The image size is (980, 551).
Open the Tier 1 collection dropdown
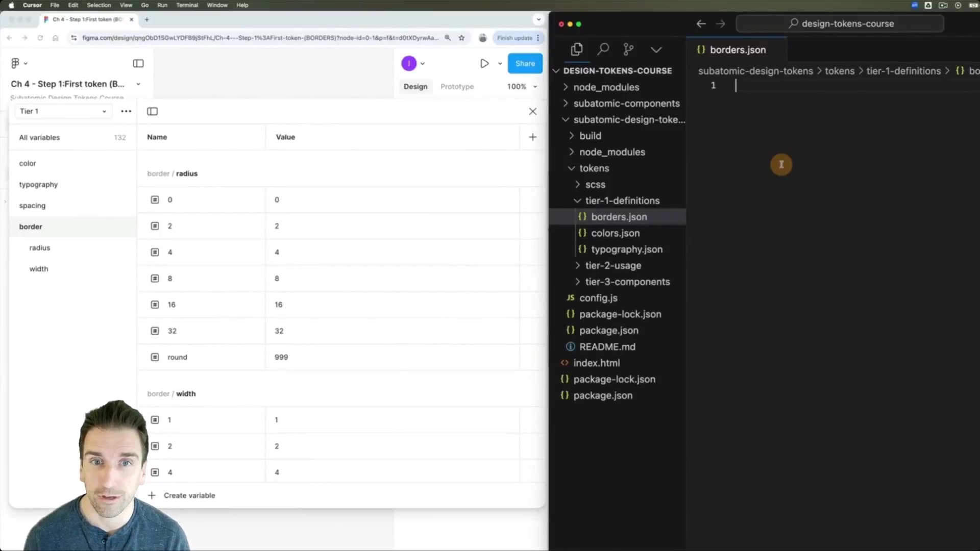pyautogui.click(x=63, y=111)
